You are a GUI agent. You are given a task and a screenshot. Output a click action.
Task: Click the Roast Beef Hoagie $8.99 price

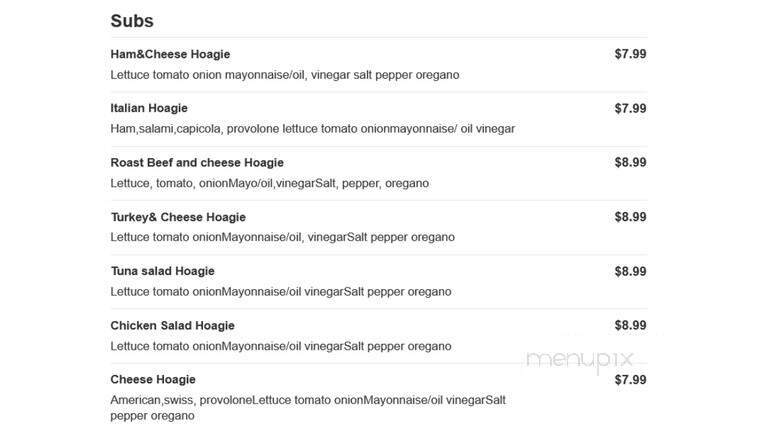pos(630,162)
